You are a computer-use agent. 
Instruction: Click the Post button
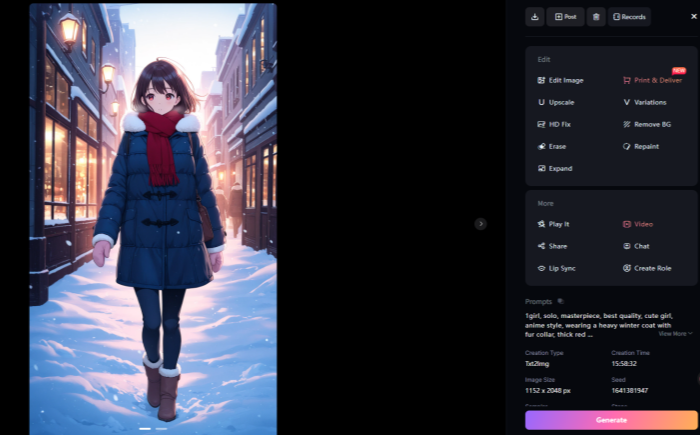coord(565,17)
